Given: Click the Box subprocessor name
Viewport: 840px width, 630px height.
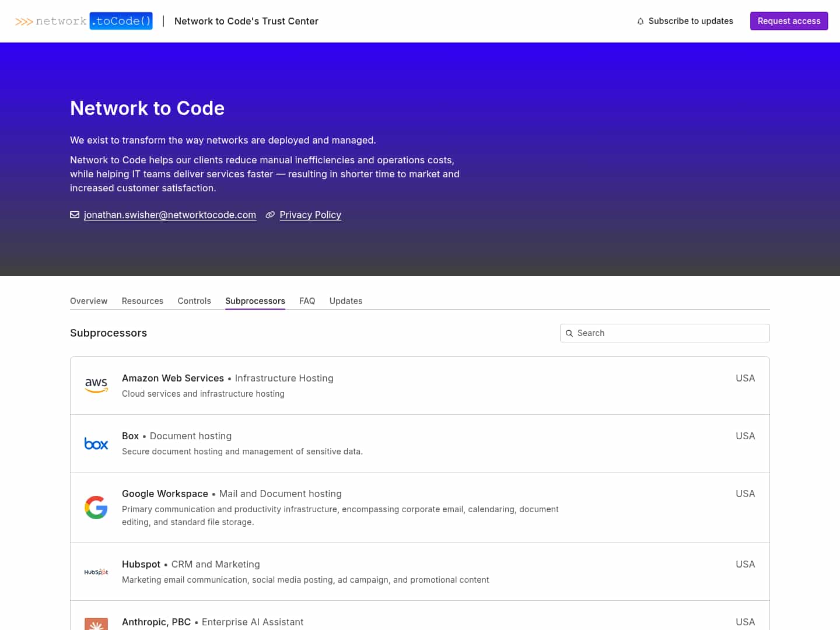Looking at the screenshot, I should 130,436.
